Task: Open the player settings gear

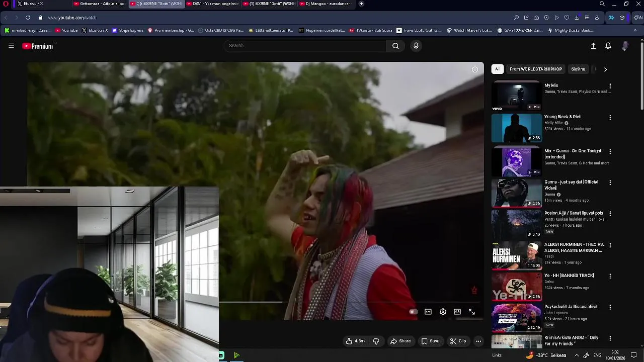Action: [443, 312]
